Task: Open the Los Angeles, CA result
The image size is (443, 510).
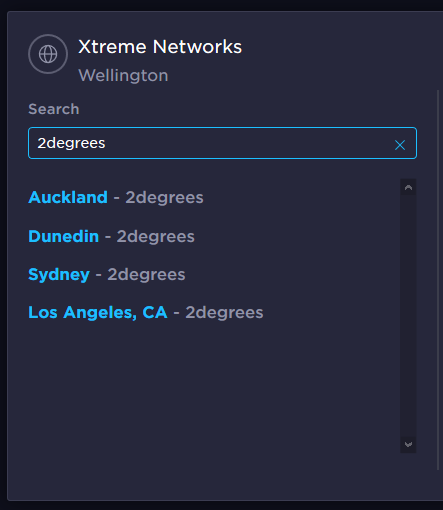Action: coord(146,312)
